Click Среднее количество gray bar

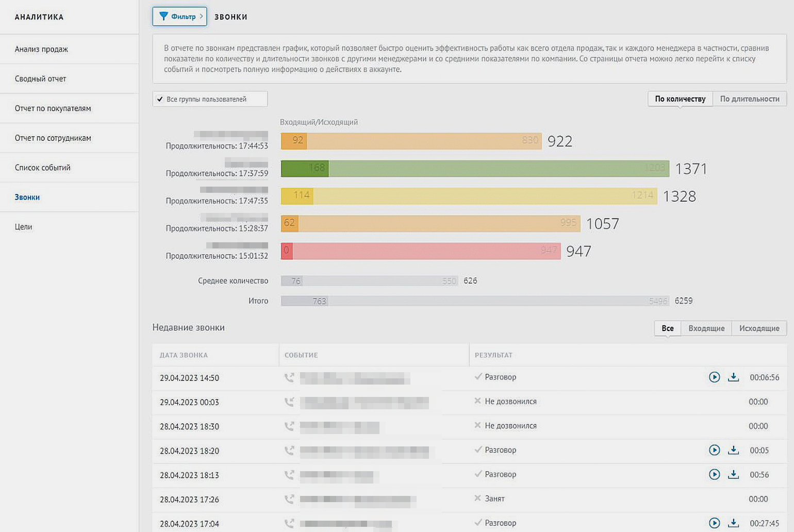[370, 281]
